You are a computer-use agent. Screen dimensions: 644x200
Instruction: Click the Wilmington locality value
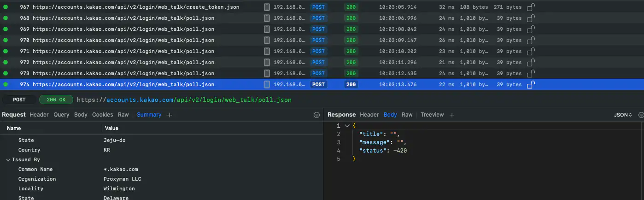coord(119,188)
